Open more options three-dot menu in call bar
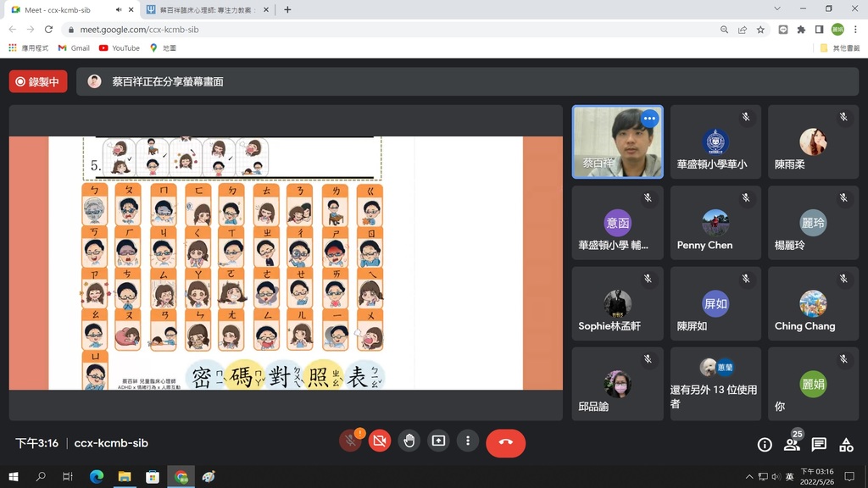The width and height of the screenshot is (868, 488). pyautogui.click(x=468, y=441)
